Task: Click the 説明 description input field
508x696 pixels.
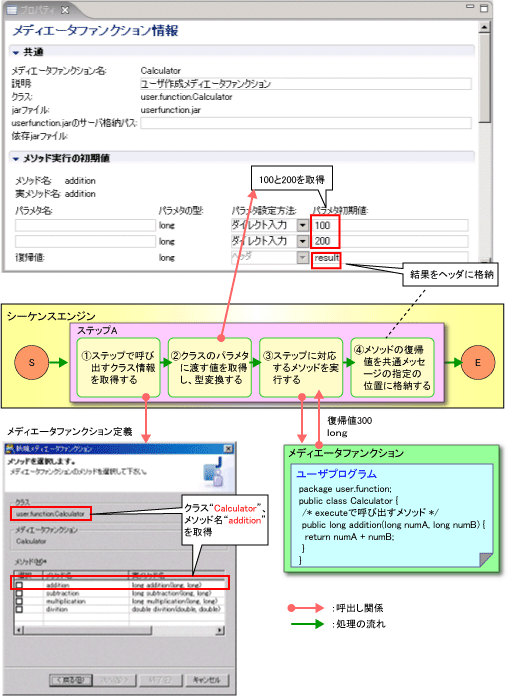Action: click(x=306, y=84)
